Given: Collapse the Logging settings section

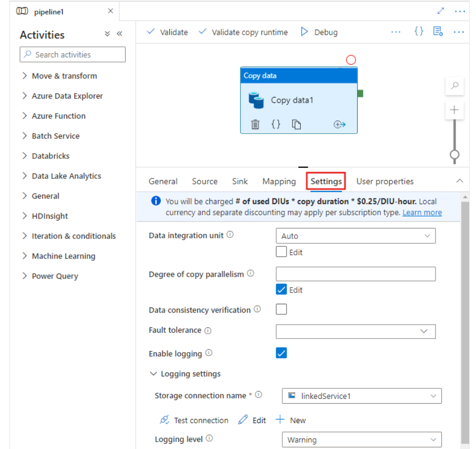Looking at the screenshot, I should (x=154, y=374).
